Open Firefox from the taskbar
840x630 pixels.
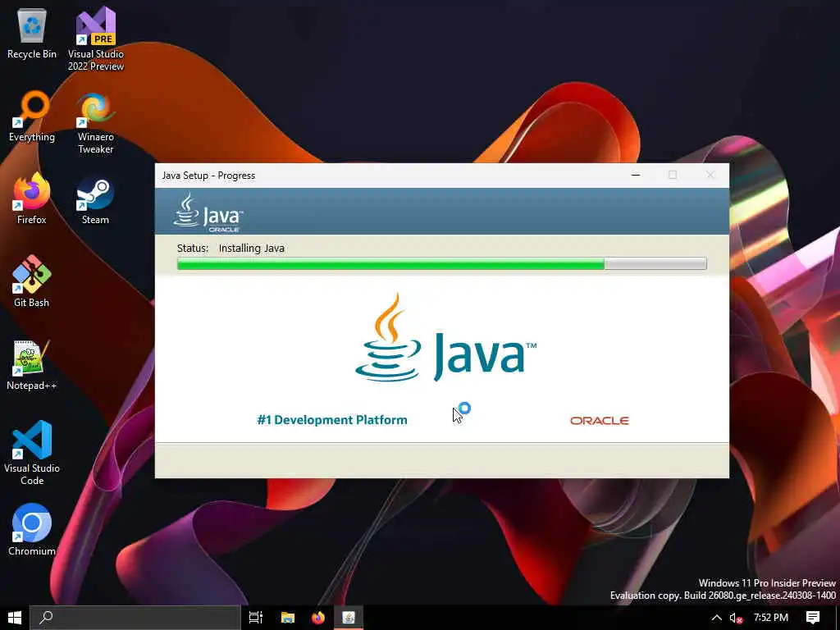coord(318,618)
